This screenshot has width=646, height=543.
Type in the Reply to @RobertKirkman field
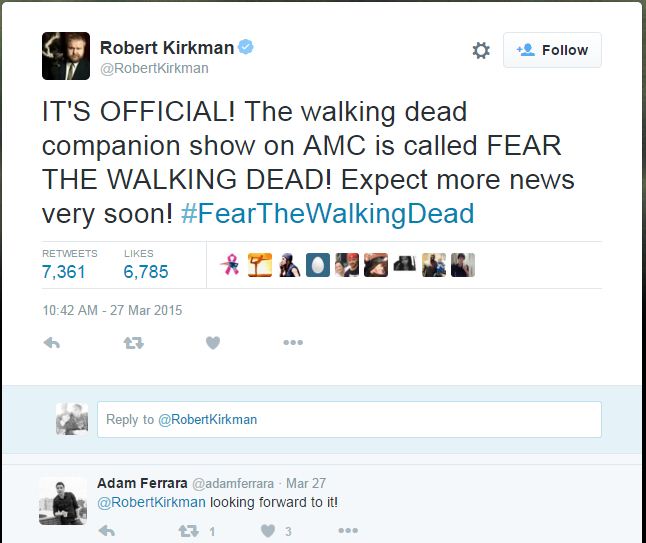pyautogui.click(x=349, y=420)
